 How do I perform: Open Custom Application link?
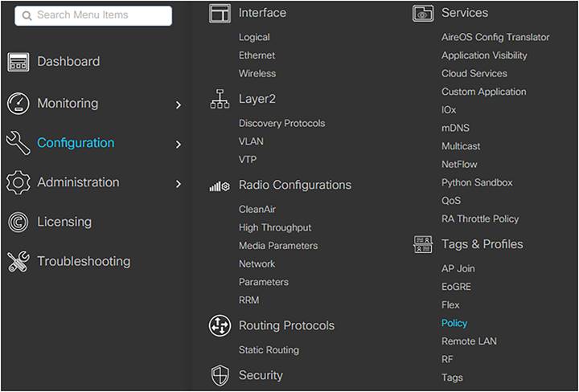point(484,92)
